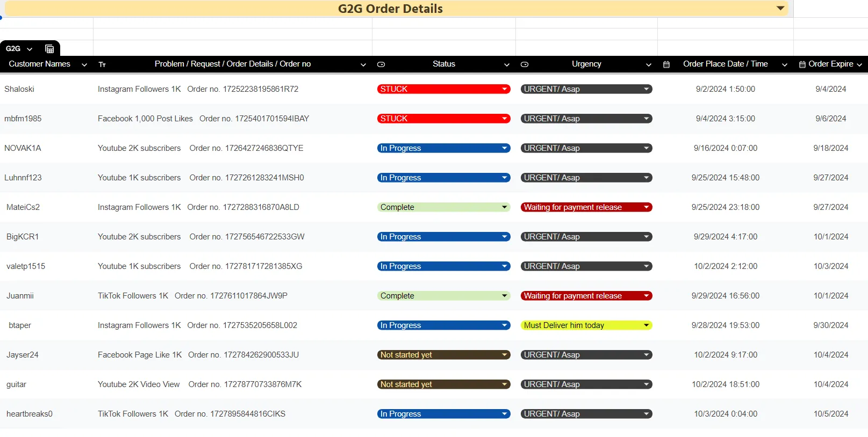Select order date cell 9/2/2024 1:50:00
The width and height of the screenshot is (868, 437).
point(726,89)
